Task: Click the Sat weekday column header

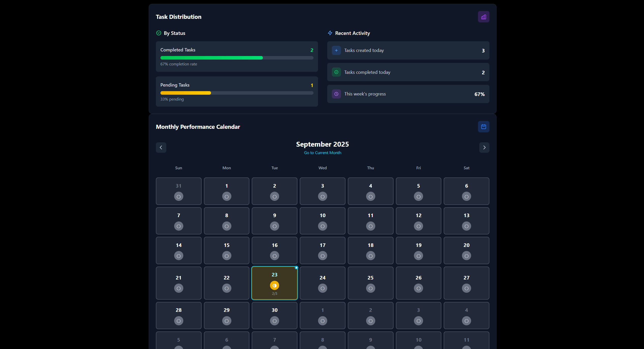Action: pos(466,168)
